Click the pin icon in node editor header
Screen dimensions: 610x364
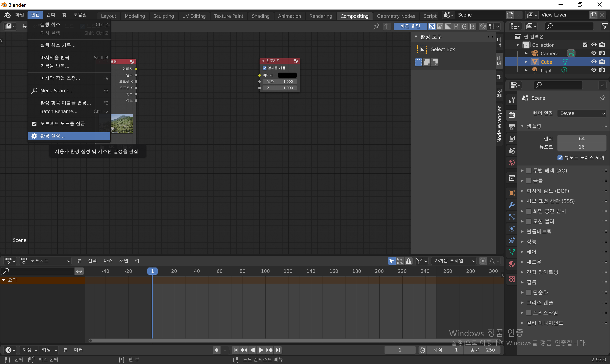(x=376, y=26)
